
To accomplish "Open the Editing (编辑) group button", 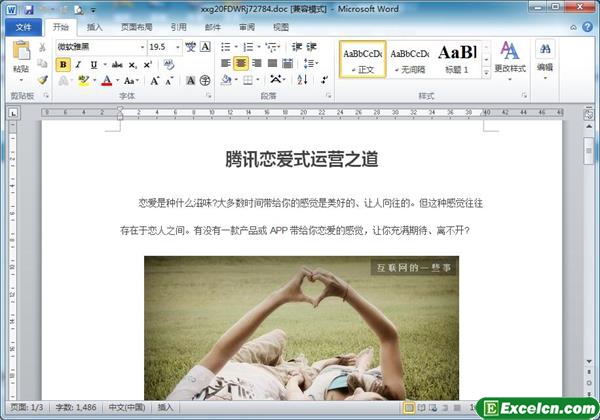I will tap(545, 60).
